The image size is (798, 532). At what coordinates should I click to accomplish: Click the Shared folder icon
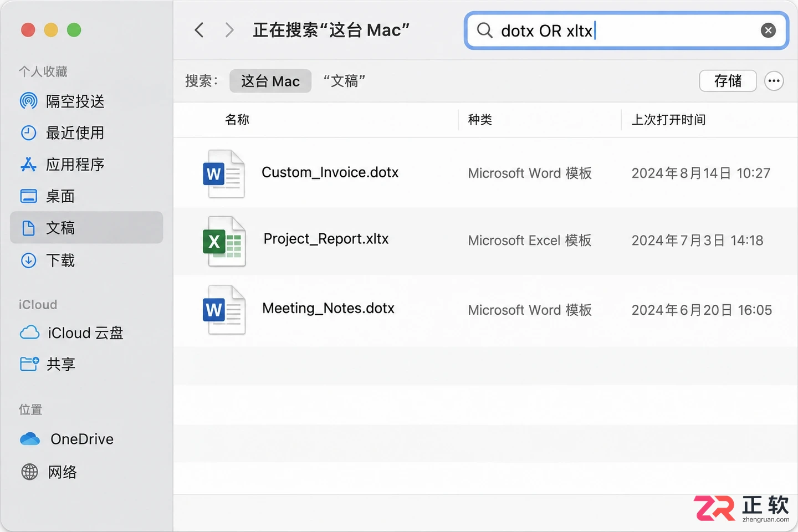(29, 364)
